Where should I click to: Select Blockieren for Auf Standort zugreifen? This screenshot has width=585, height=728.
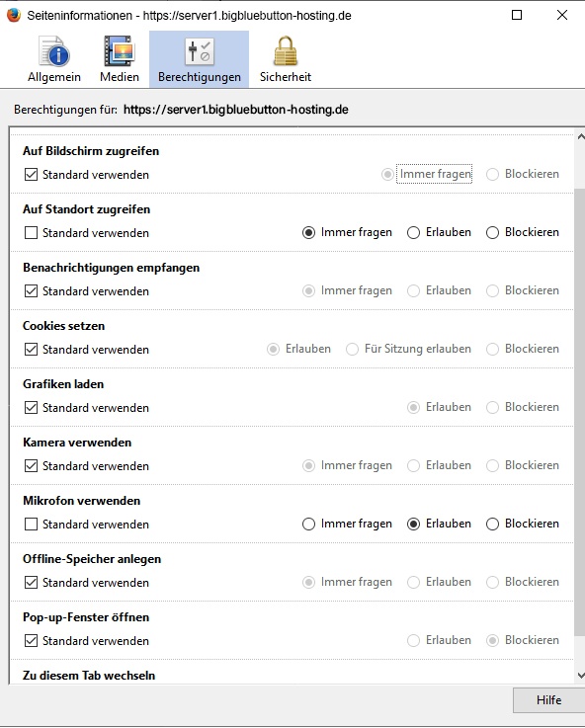(x=492, y=232)
